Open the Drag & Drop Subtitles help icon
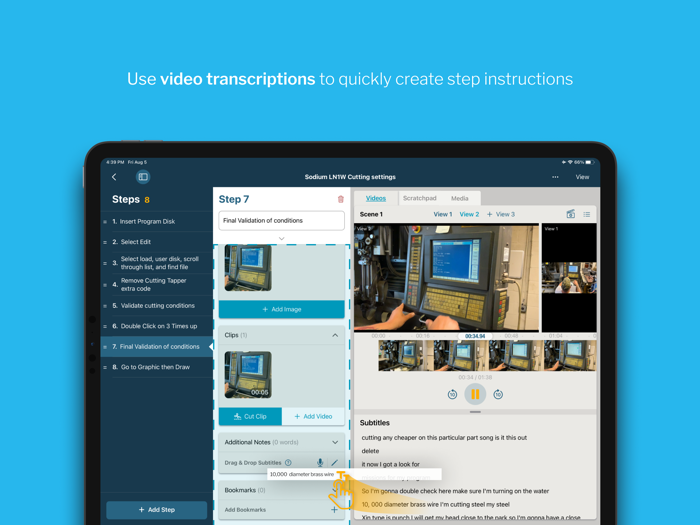The width and height of the screenshot is (700, 525). click(x=288, y=462)
